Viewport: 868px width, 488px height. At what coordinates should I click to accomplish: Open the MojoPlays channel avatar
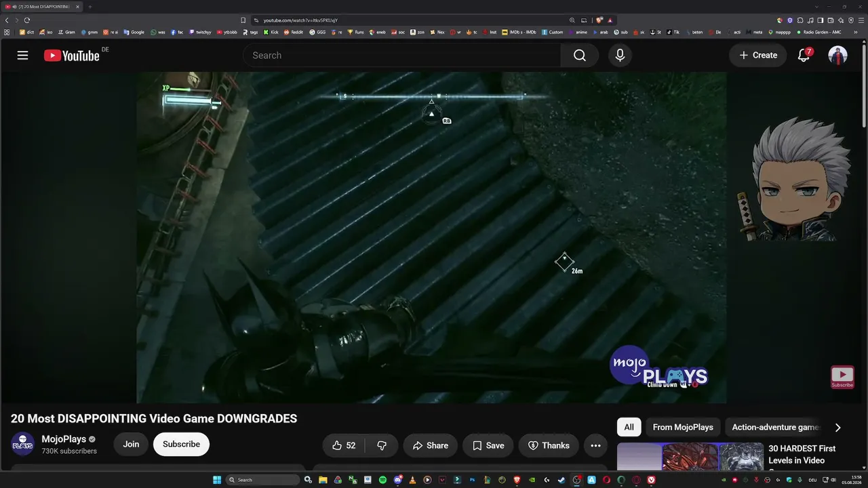(x=23, y=445)
